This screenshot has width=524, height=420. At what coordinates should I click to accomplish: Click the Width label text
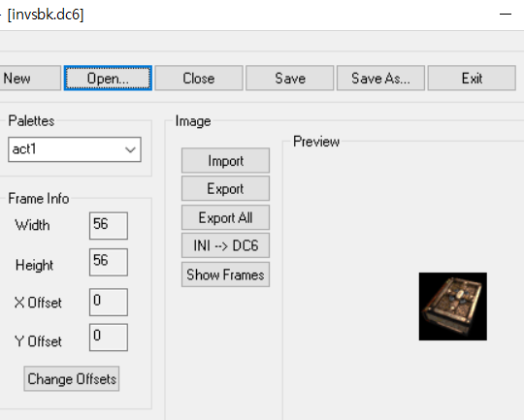tap(32, 225)
